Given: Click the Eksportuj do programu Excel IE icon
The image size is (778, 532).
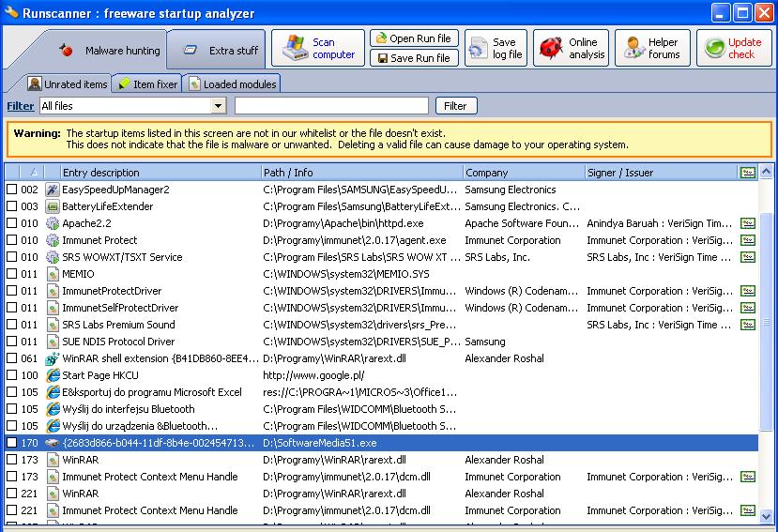Looking at the screenshot, I should (53, 392).
